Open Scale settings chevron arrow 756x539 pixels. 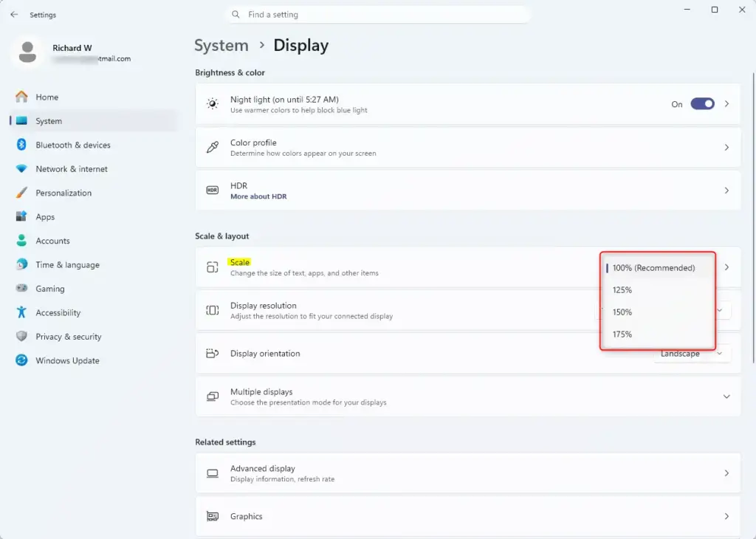(726, 267)
